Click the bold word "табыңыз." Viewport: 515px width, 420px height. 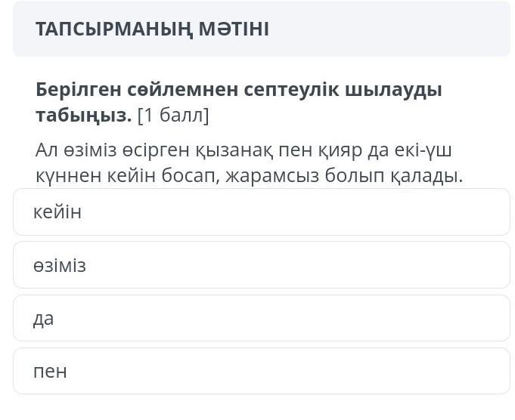click(x=83, y=116)
